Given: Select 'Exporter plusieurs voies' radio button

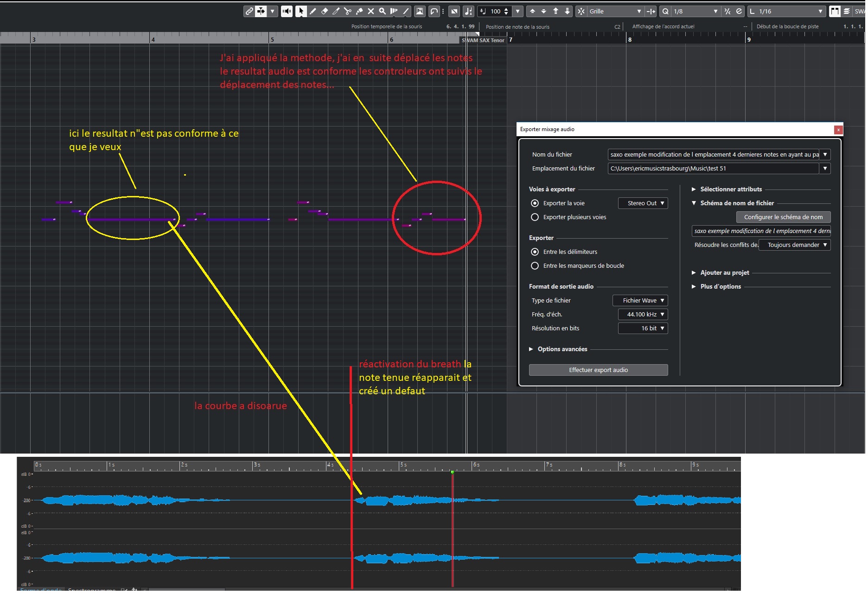Looking at the screenshot, I should point(535,217).
